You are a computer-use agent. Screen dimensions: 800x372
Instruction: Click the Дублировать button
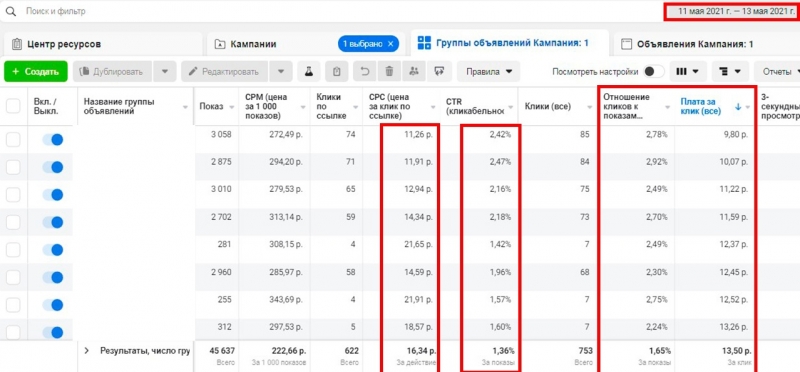pos(112,71)
